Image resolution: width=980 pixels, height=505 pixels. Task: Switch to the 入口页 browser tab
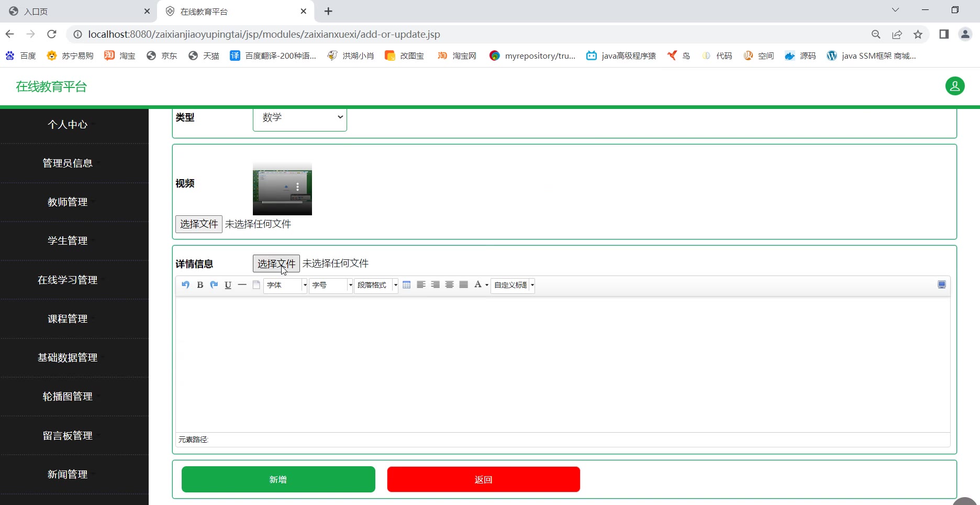coord(79,11)
